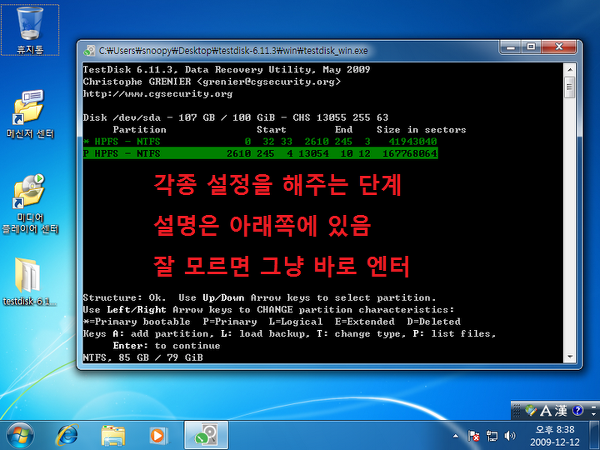Maximize the testdisk_win.exe window

pos(531,47)
